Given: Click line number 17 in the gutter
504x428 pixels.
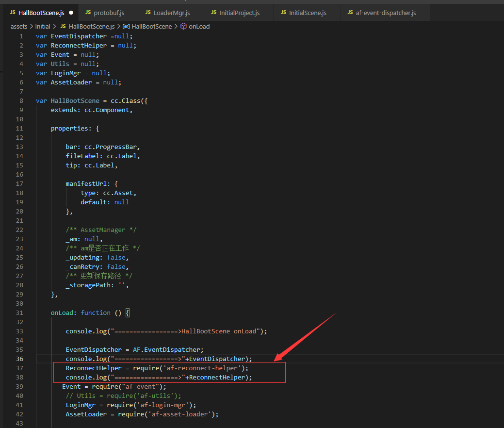Looking at the screenshot, I should coord(19,183).
